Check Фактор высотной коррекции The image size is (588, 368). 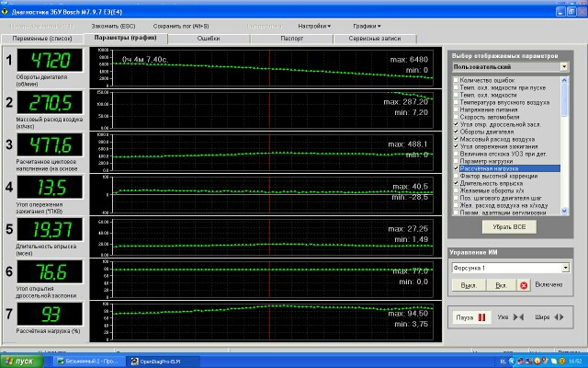click(456, 176)
